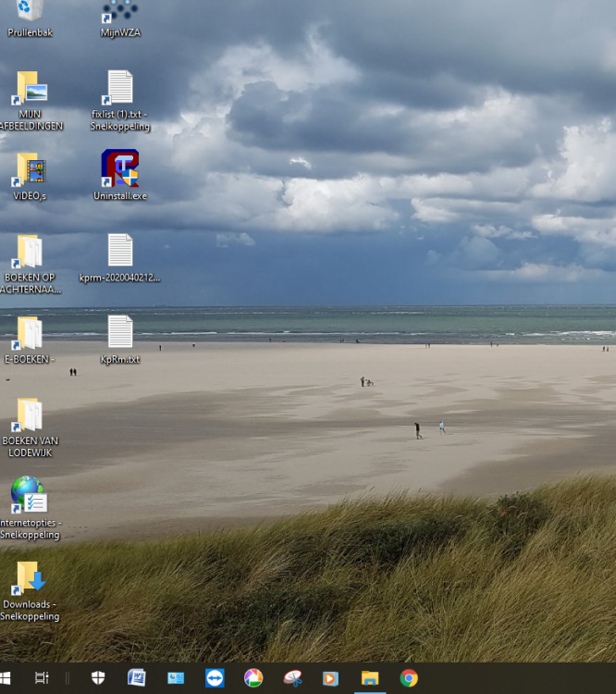The width and height of the screenshot is (616, 694).
Task: Open Windows Security shield in taskbar
Action: coord(98,678)
